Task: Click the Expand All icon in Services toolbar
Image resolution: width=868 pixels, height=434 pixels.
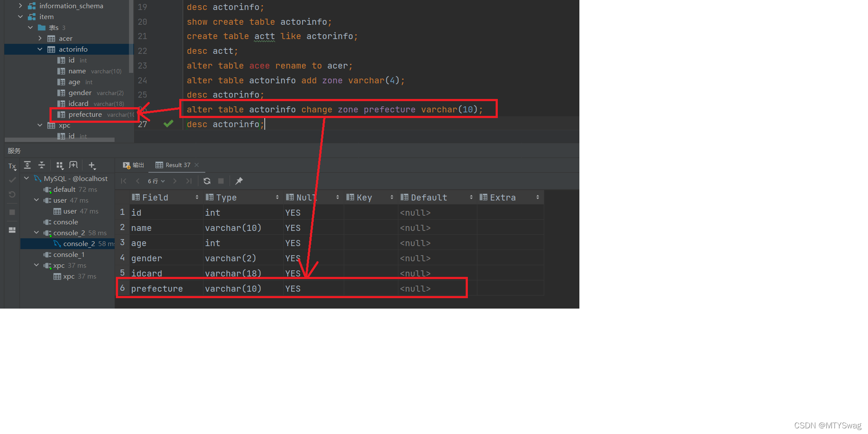Action: click(x=27, y=165)
